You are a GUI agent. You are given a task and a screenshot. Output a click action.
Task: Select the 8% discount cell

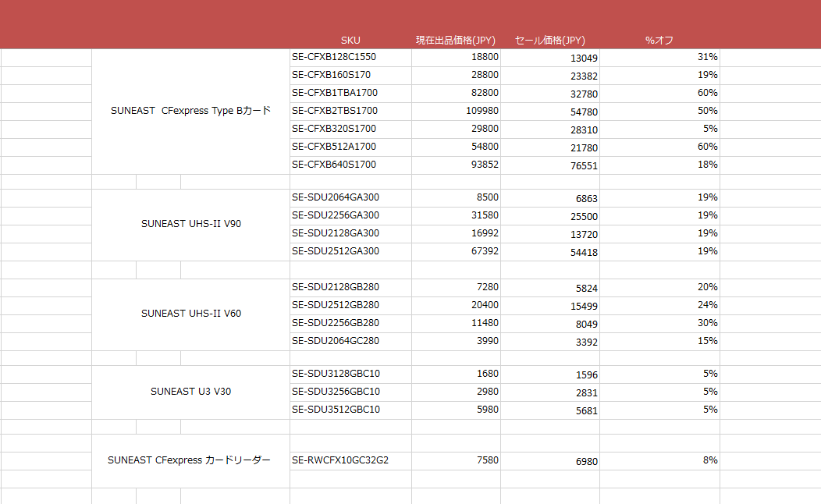[659, 460]
